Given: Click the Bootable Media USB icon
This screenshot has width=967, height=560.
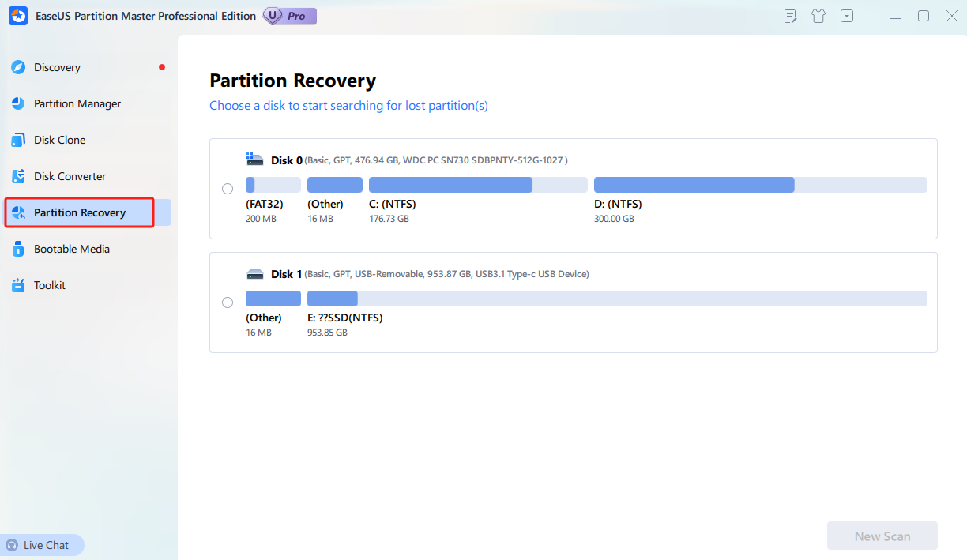Looking at the screenshot, I should tap(18, 249).
